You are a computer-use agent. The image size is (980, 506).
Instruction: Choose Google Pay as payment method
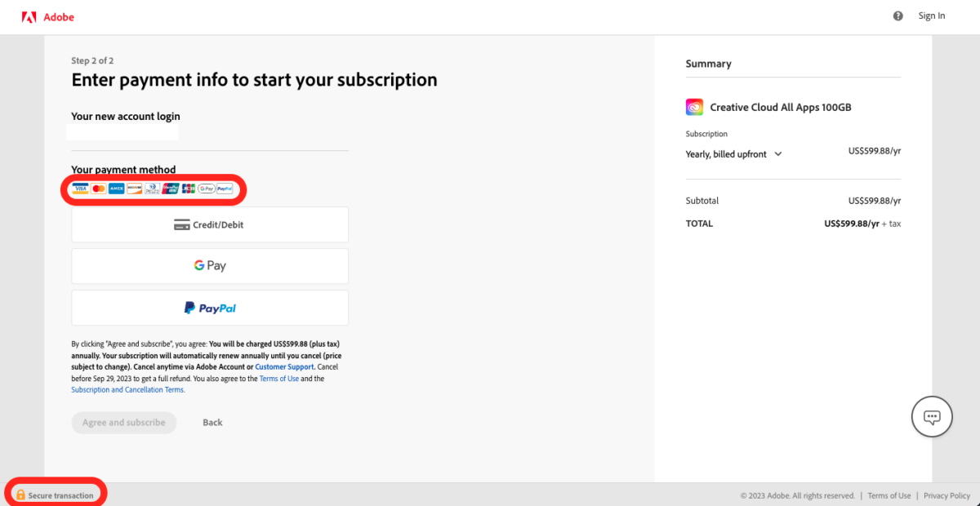[209, 265]
